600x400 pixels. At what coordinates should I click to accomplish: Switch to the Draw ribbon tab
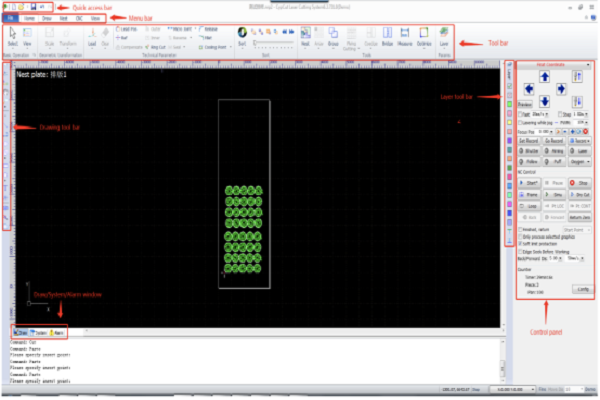pyautogui.click(x=47, y=18)
